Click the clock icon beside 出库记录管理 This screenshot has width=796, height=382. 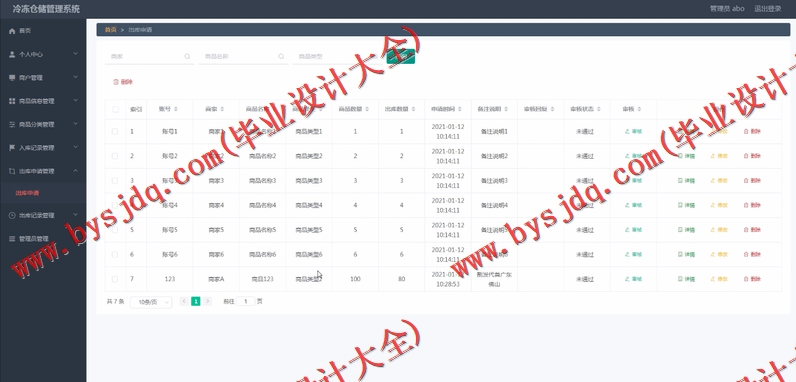tap(12, 215)
